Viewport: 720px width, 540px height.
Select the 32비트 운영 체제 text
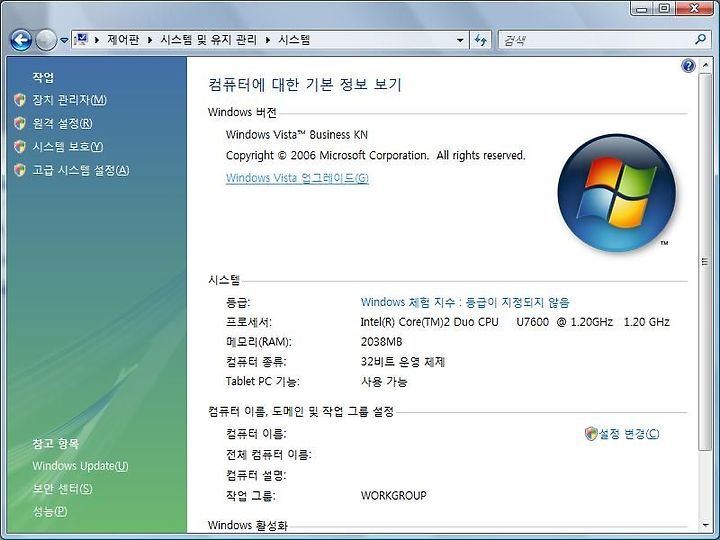[x=403, y=362]
